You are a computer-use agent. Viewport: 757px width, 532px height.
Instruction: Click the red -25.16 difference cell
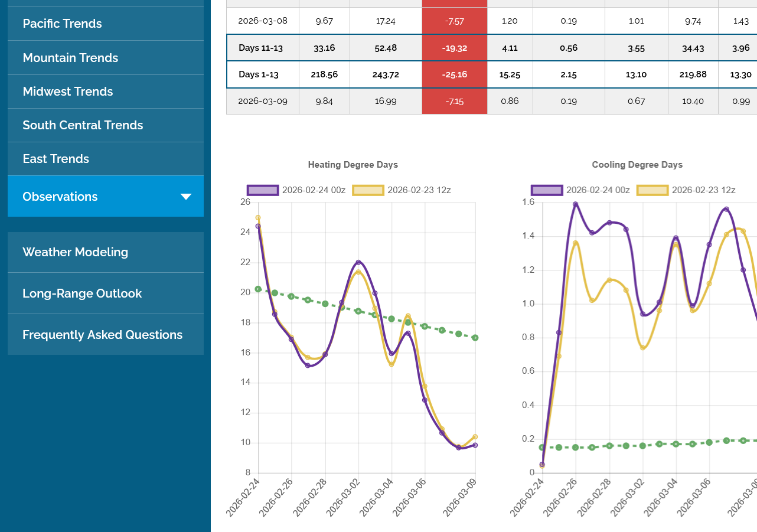pyautogui.click(x=454, y=74)
